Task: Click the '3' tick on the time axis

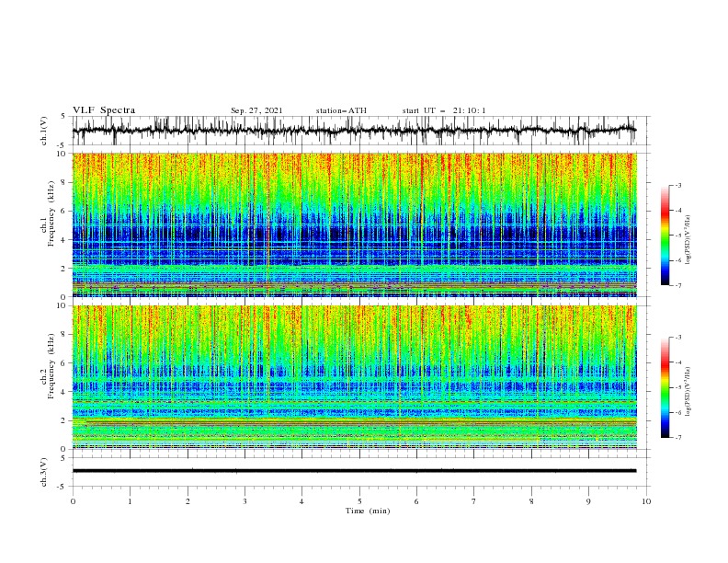Action: click(x=245, y=501)
